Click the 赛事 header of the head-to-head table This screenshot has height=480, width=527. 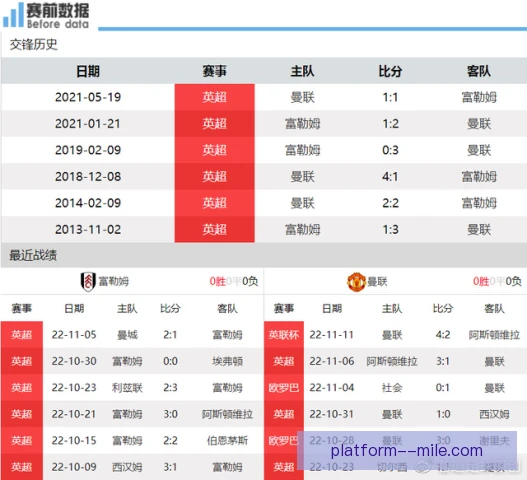pyautogui.click(x=214, y=71)
